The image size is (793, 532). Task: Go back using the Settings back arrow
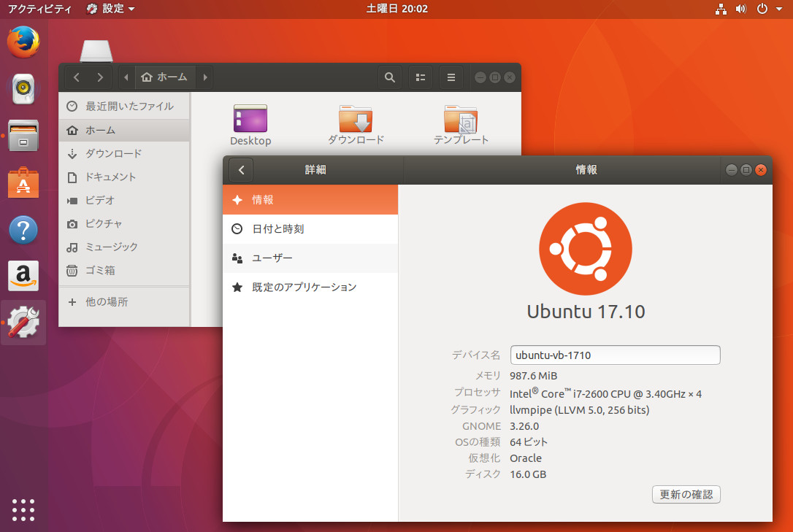point(240,169)
